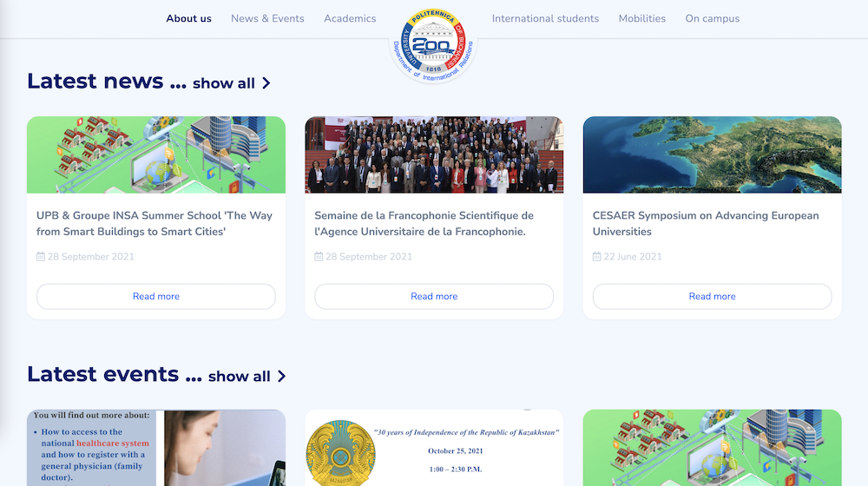Image resolution: width=868 pixels, height=486 pixels.
Task: Read more about Semaine de la Francophonie
Action: [x=434, y=296]
